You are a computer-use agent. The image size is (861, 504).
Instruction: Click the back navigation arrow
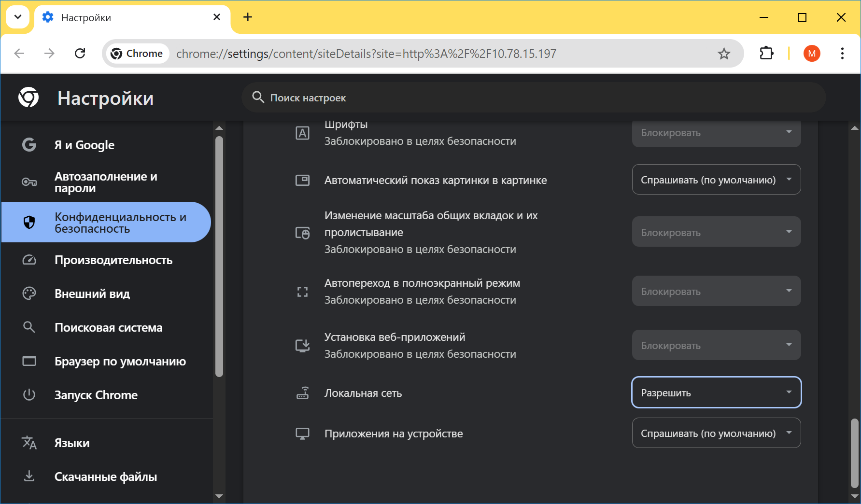tap(19, 54)
